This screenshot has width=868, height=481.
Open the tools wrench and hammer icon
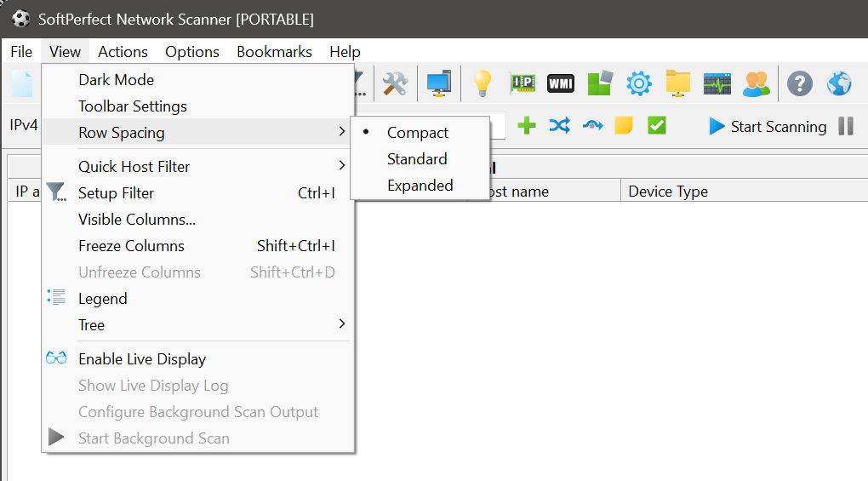click(x=395, y=84)
